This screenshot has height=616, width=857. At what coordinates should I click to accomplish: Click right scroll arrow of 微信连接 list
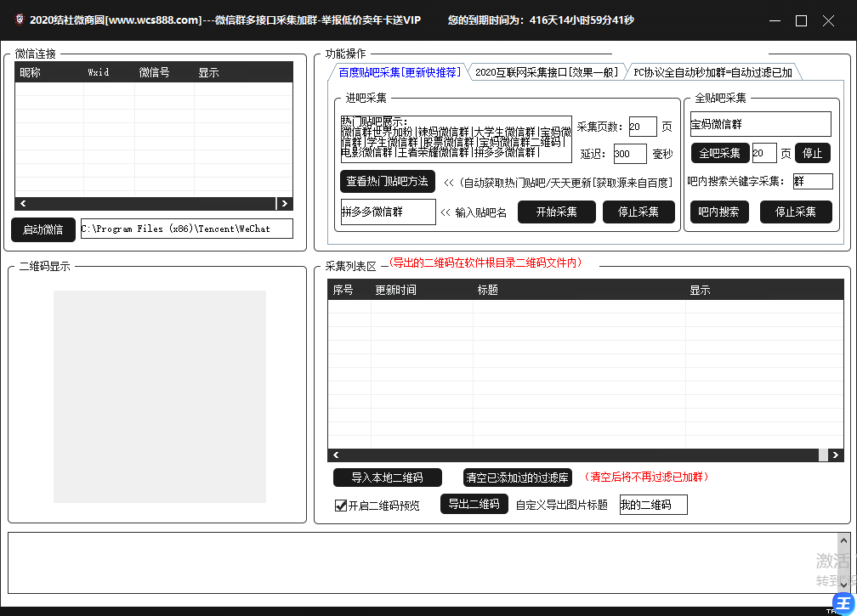(x=284, y=203)
